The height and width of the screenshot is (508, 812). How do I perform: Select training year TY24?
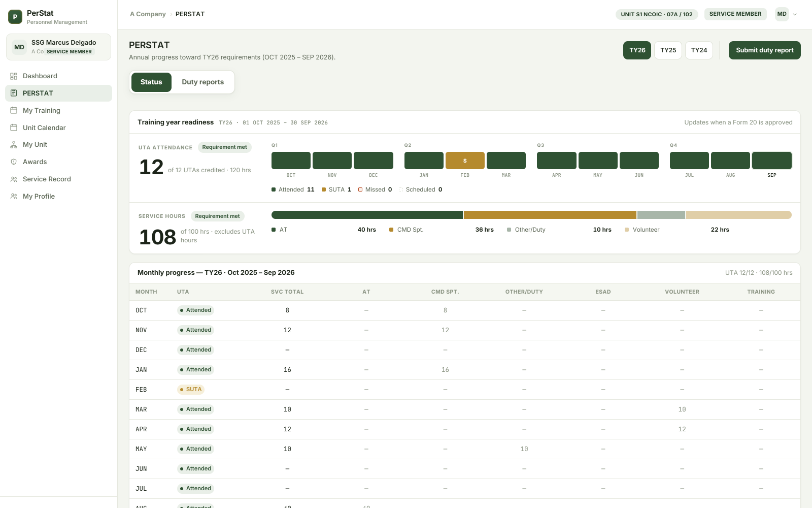(699, 50)
